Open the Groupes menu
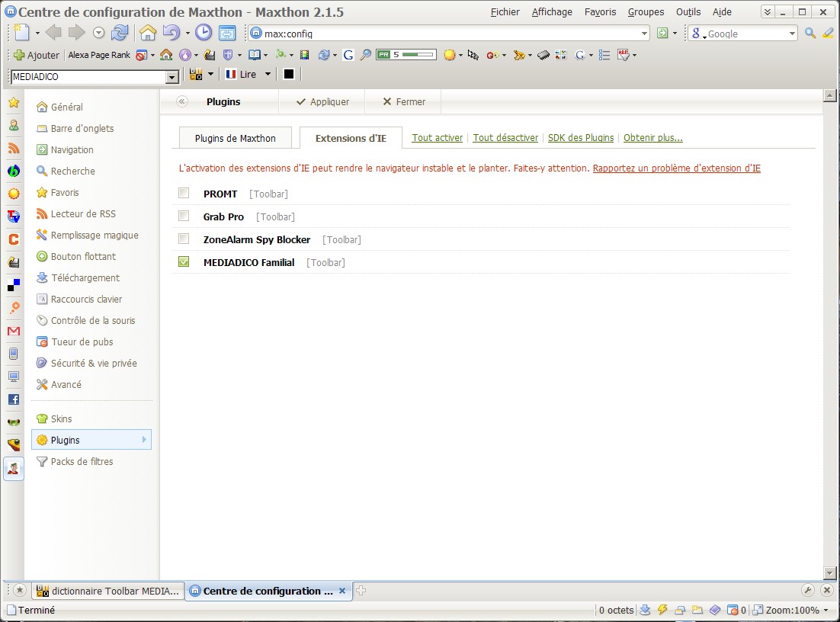Screen dimensions: 840x622 pyautogui.click(x=646, y=11)
